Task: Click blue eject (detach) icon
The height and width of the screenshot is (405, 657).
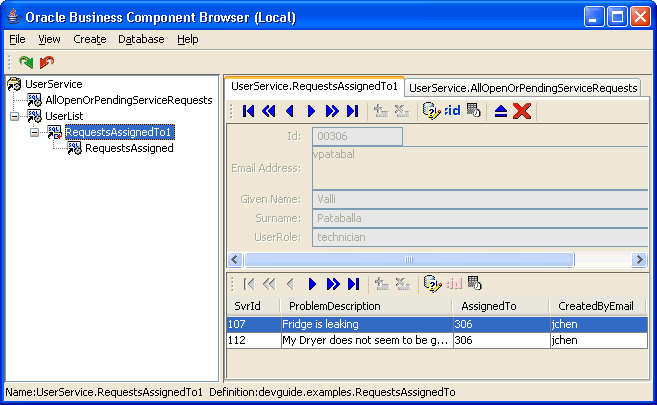Action: pyautogui.click(x=501, y=111)
